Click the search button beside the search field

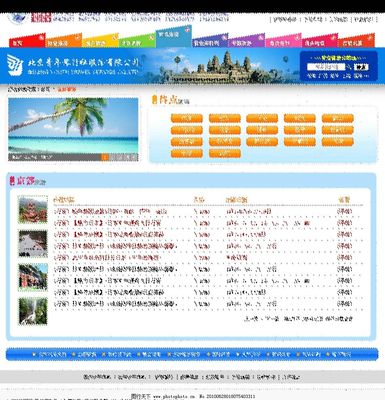point(361,67)
